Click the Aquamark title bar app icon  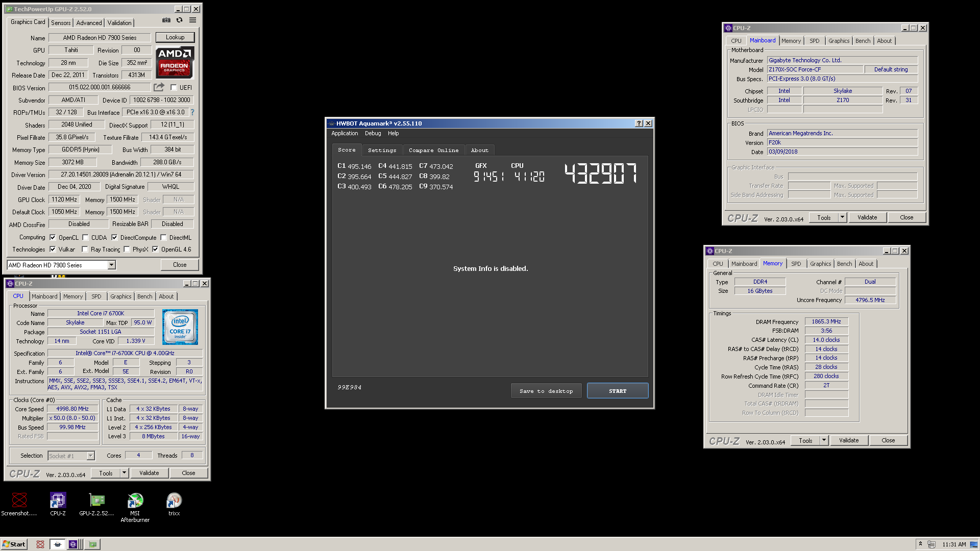pos(331,123)
